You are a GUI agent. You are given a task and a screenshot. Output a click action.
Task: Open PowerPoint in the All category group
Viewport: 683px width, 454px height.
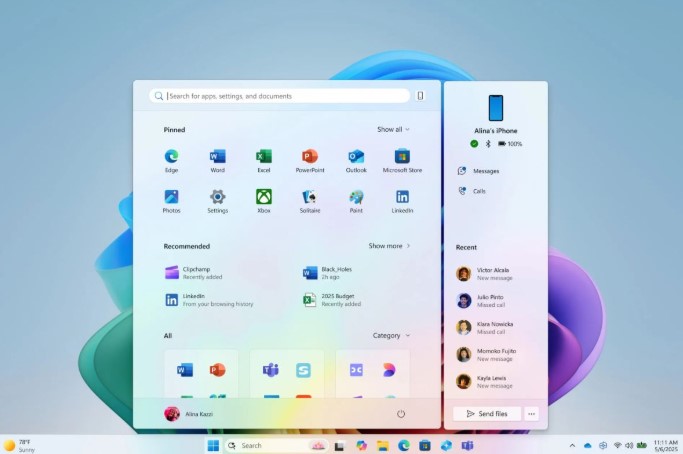[217, 370]
